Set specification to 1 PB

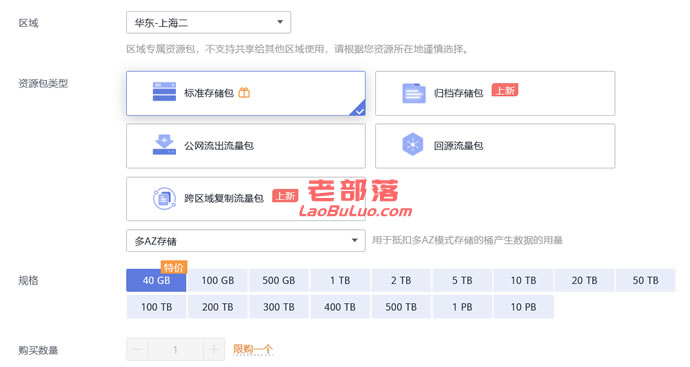[x=462, y=307]
